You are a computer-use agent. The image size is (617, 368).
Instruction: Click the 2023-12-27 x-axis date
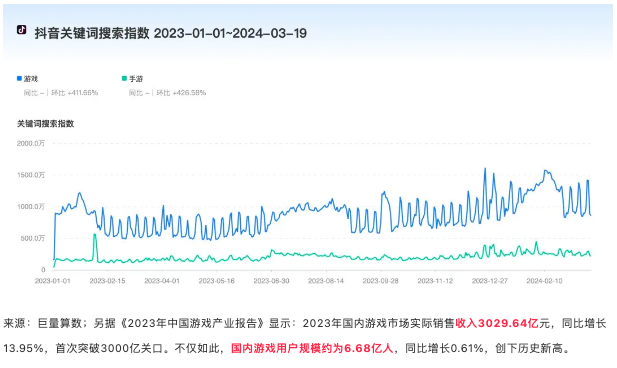(x=490, y=281)
